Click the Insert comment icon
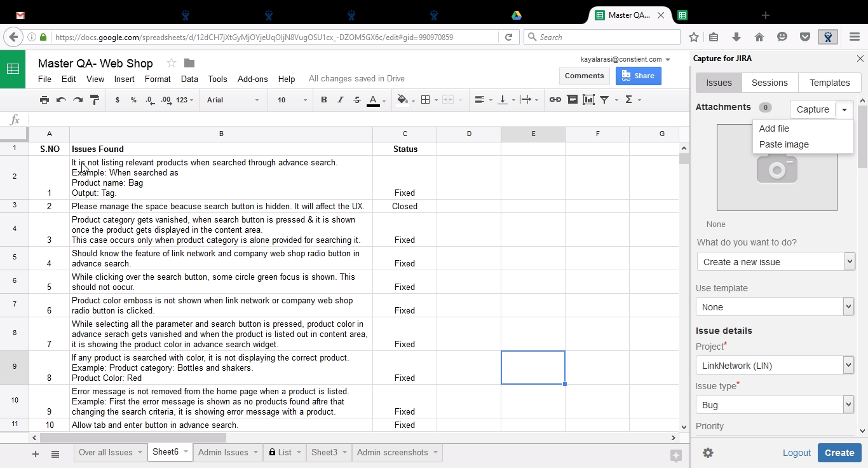This screenshot has width=868, height=468. (573, 100)
